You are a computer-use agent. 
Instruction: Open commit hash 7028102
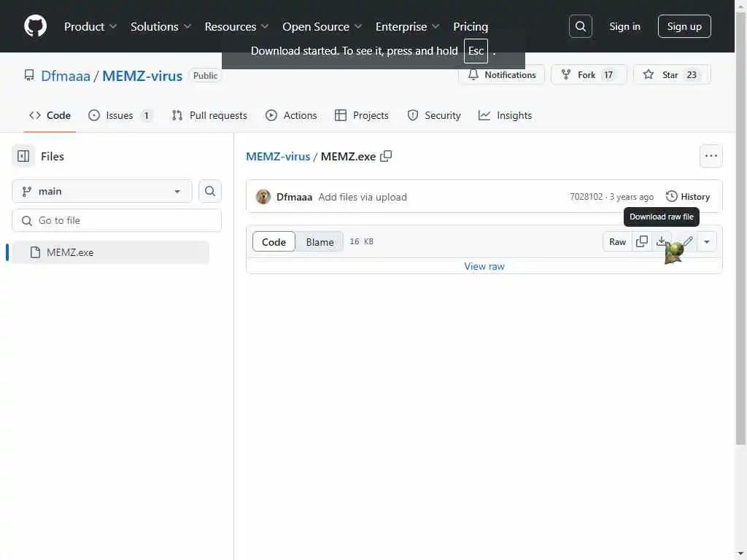[x=586, y=197]
